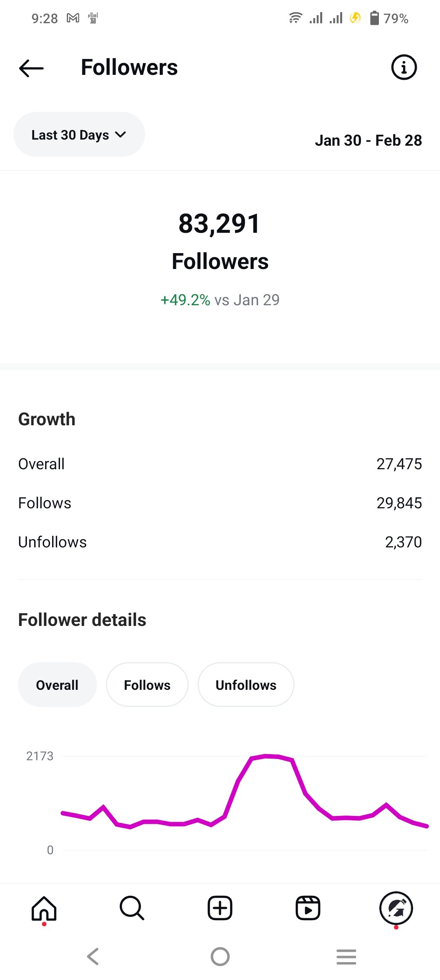Select the Overall chart filter chip
The width and height of the screenshot is (440, 980).
coord(57,685)
